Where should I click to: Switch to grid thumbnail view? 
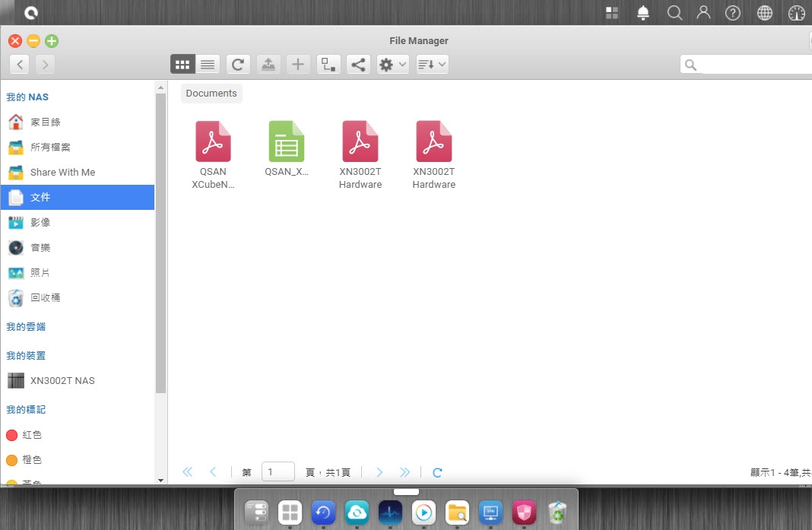(182, 64)
